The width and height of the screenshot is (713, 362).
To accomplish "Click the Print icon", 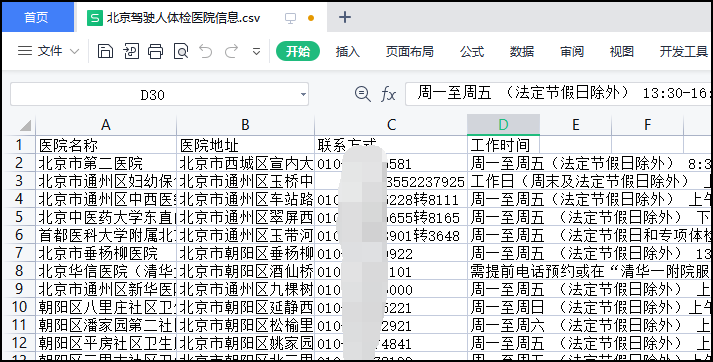I will pos(156,51).
